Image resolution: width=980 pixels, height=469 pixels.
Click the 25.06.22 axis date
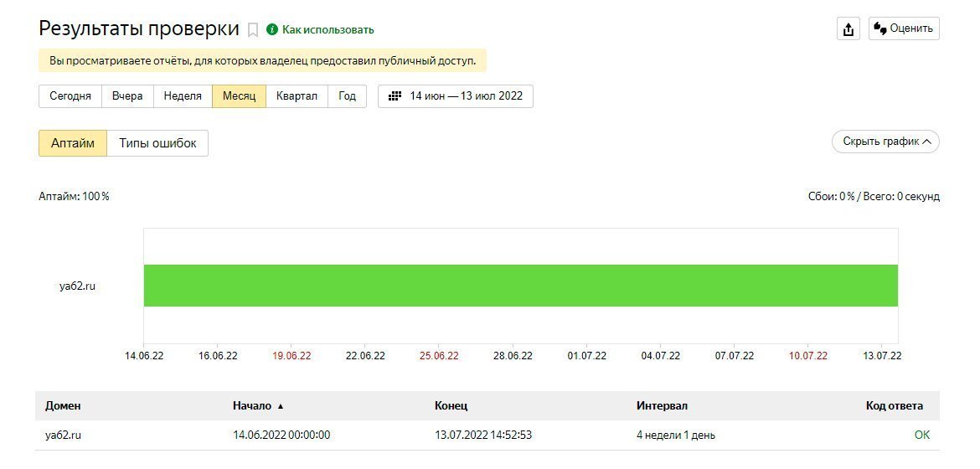pos(439,356)
